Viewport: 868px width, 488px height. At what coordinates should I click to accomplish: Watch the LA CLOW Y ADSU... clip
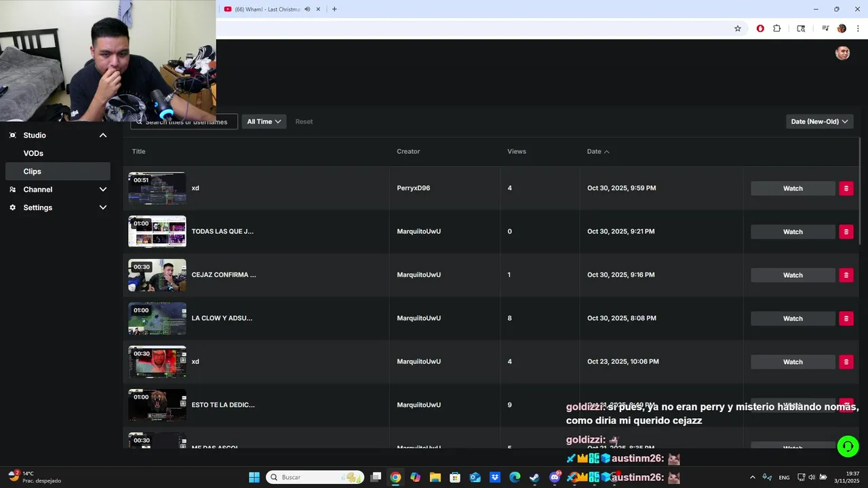[793, 319]
